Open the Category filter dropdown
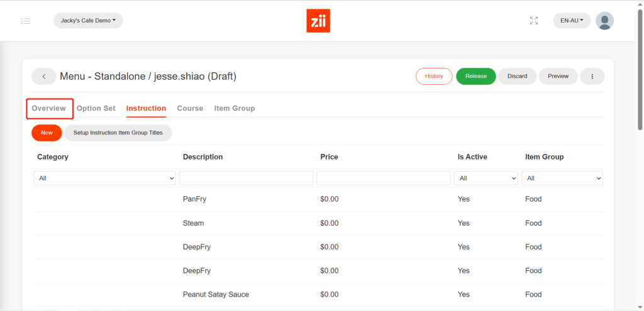644x311 pixels. point(105,178)
